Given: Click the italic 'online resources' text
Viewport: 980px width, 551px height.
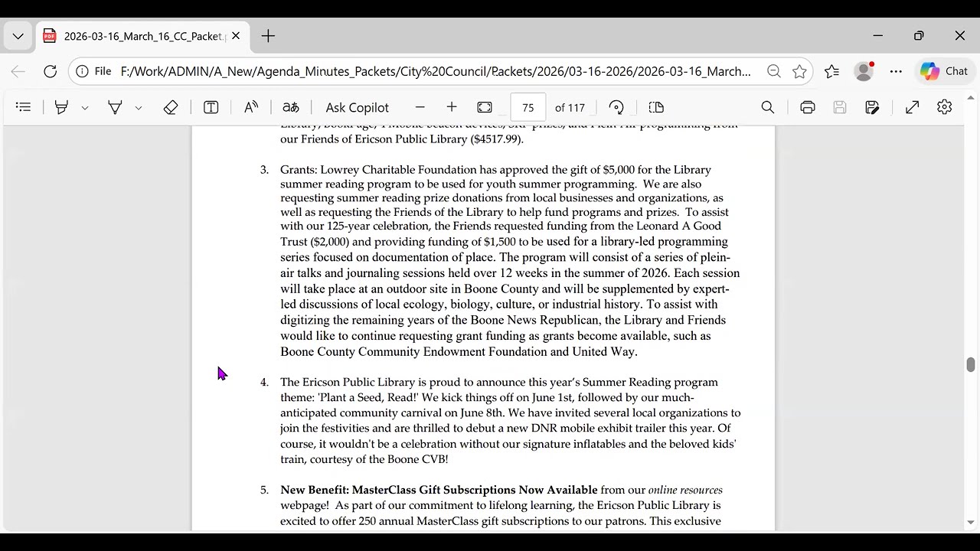Looking at the screenshot, I should (685, 490).
